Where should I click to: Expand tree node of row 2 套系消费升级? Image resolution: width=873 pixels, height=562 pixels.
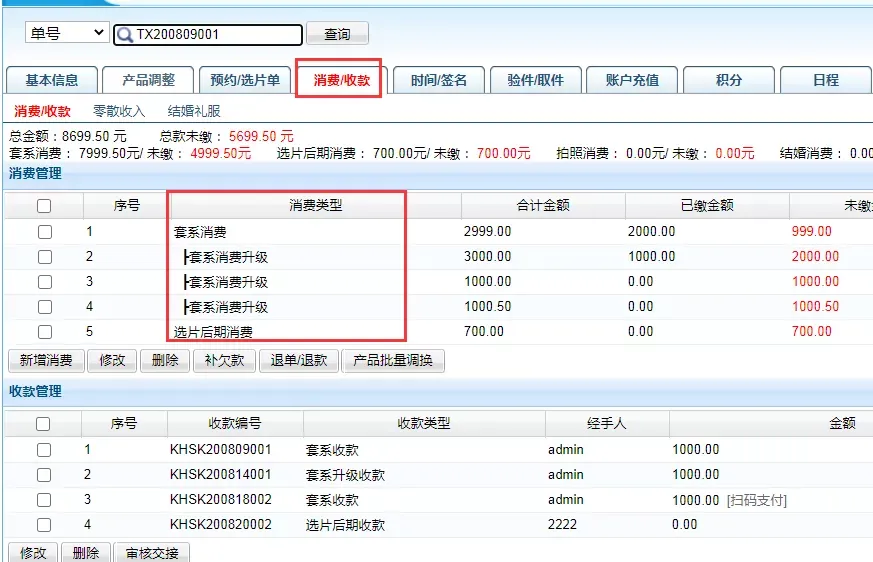tap(186, 257)
